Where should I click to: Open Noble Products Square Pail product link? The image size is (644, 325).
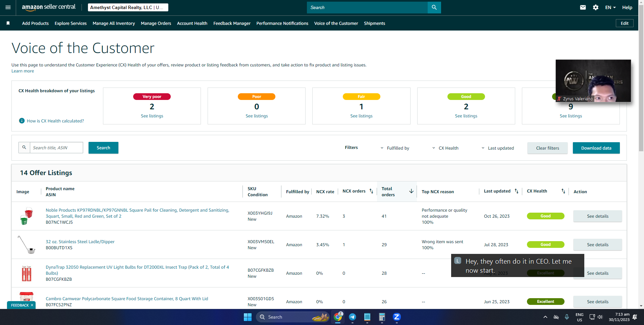point(138,213)
